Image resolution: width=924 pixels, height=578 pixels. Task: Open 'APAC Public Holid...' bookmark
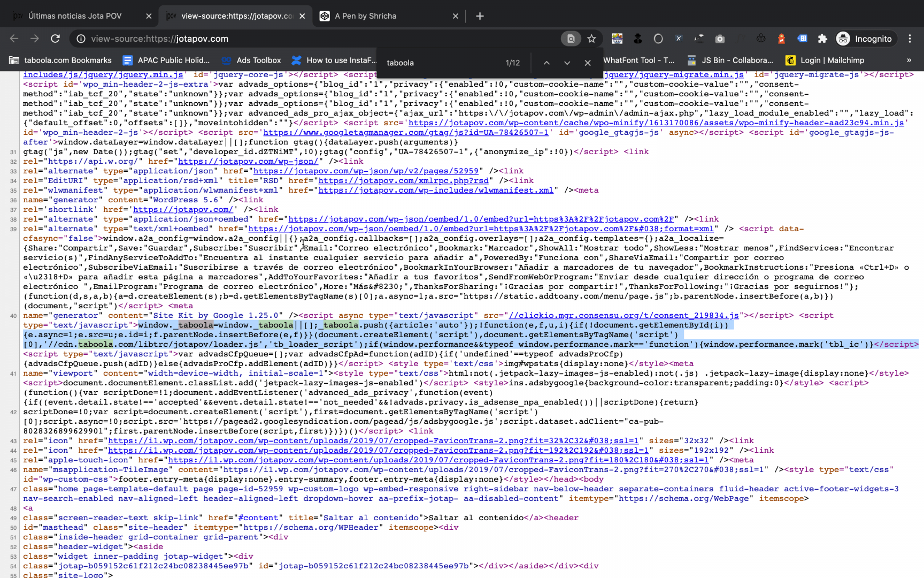coord(166,60)
